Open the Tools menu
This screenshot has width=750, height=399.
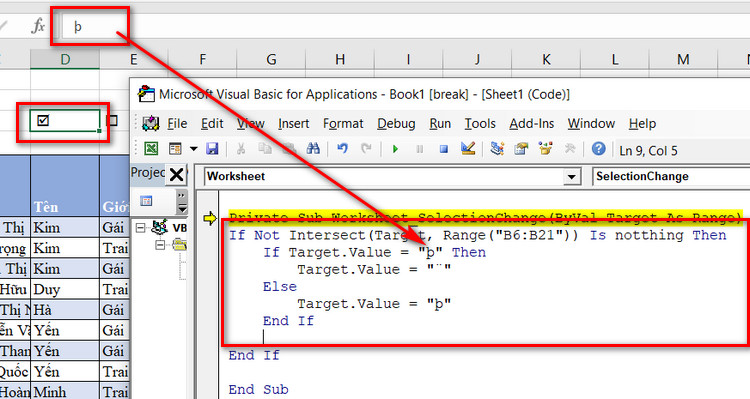click(x=480, y=124)
